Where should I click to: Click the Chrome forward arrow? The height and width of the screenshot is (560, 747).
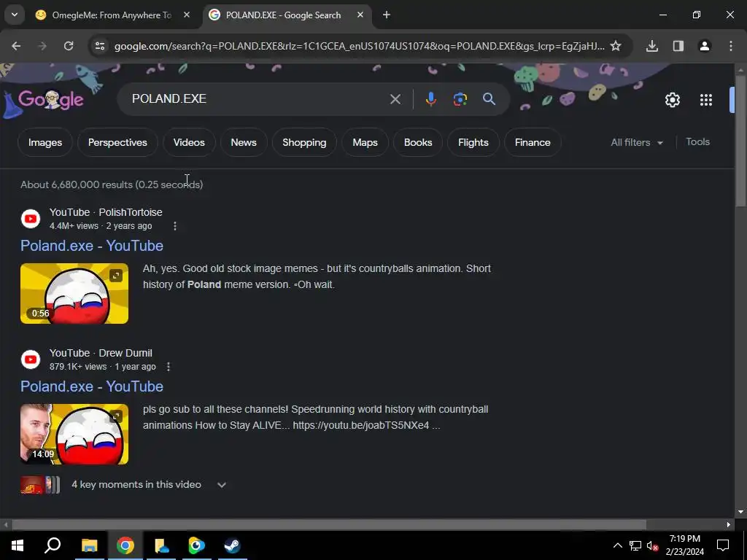click(x=42, y=46)
